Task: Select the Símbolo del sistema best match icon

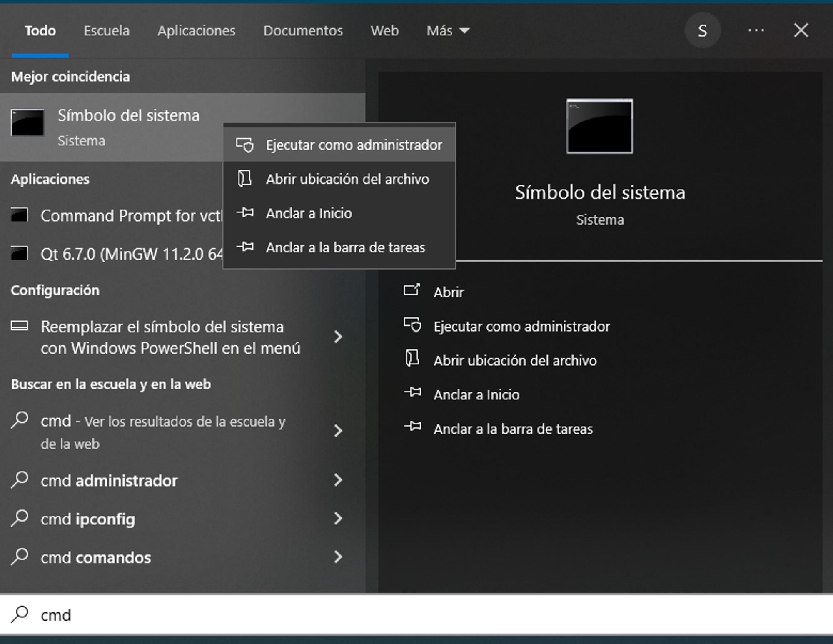Action: (x=27, y=122)
